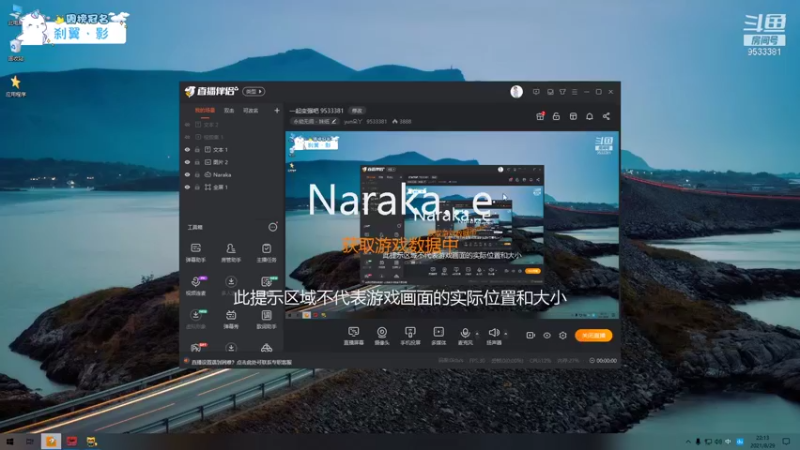Click the 修改 button beside the room title

coord(357,111)
